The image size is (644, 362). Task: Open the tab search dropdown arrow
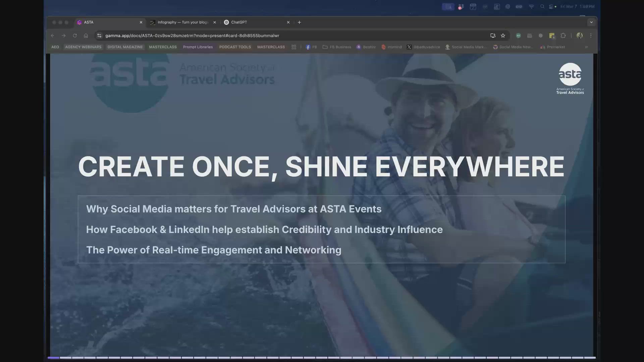pyautogui.click(x=591, y=22)
